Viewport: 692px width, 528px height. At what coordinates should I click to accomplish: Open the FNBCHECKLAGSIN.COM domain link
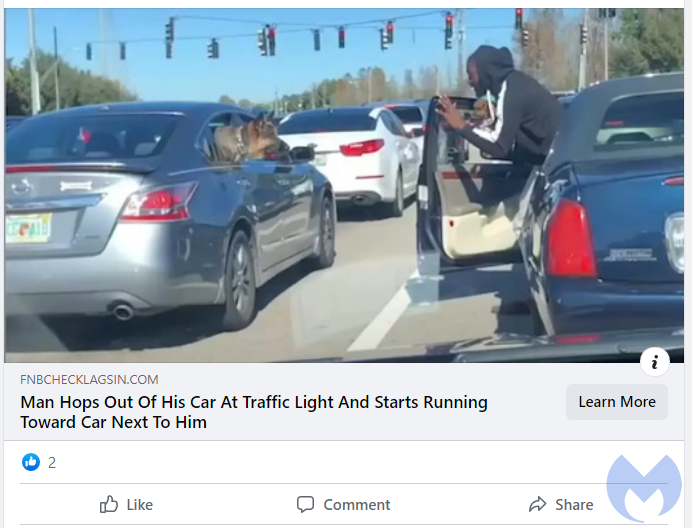point(89,380)
